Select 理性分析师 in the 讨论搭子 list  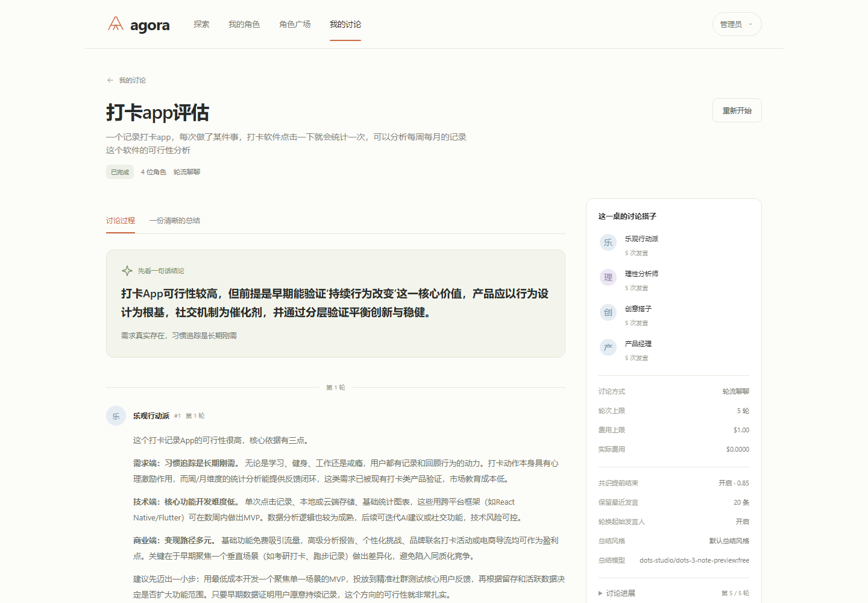[641, 274]
